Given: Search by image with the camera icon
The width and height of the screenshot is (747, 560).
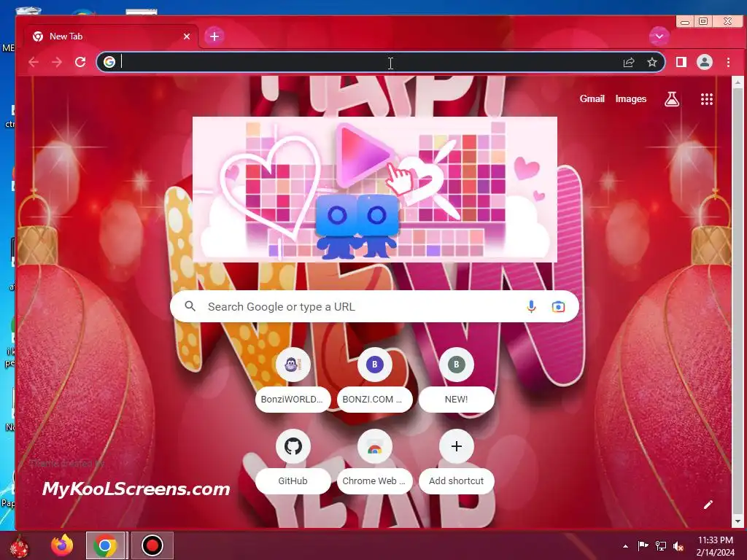Looking at the screenshot, I should pos(558,307).
